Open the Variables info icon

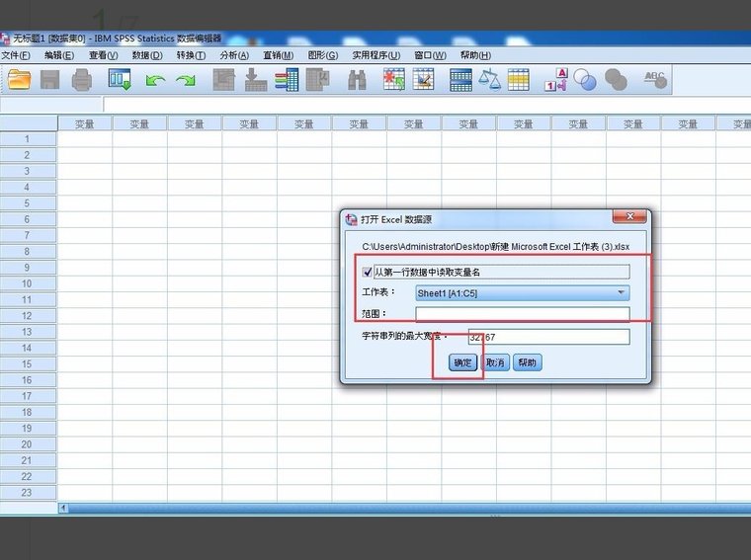tap(287, 79)
